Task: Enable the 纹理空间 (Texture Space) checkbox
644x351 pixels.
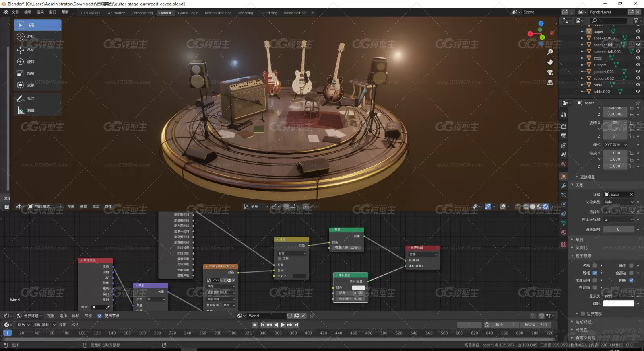Action: 594,280
